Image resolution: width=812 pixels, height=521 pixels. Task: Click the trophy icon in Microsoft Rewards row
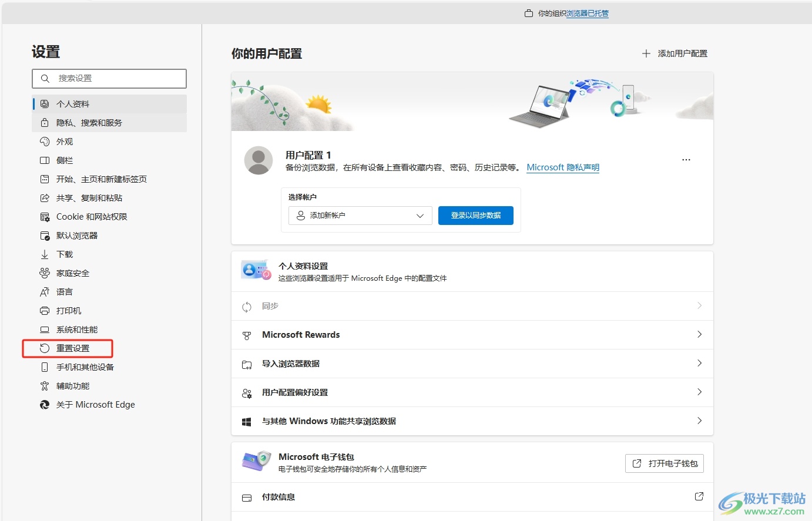click(247, 335)
